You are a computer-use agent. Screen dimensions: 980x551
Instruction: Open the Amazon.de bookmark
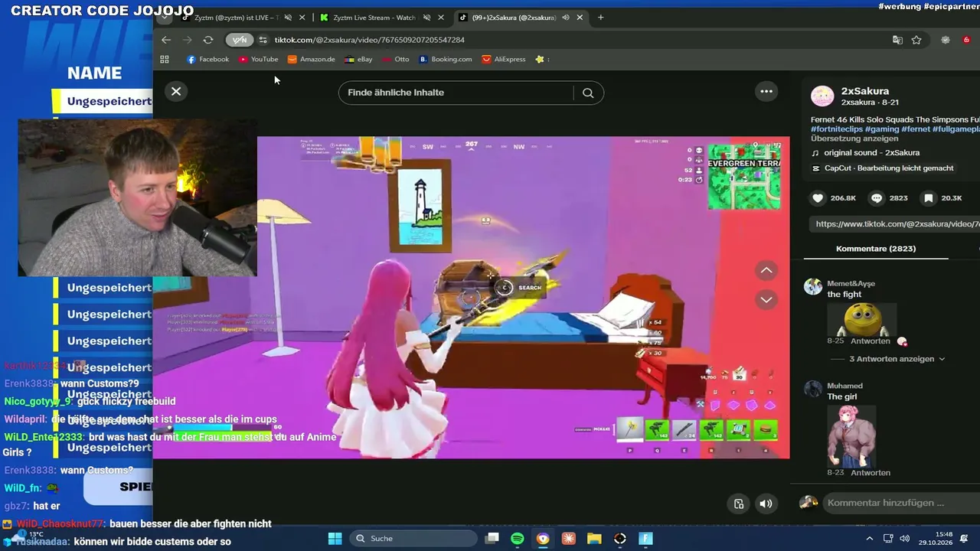coord(311,59)
